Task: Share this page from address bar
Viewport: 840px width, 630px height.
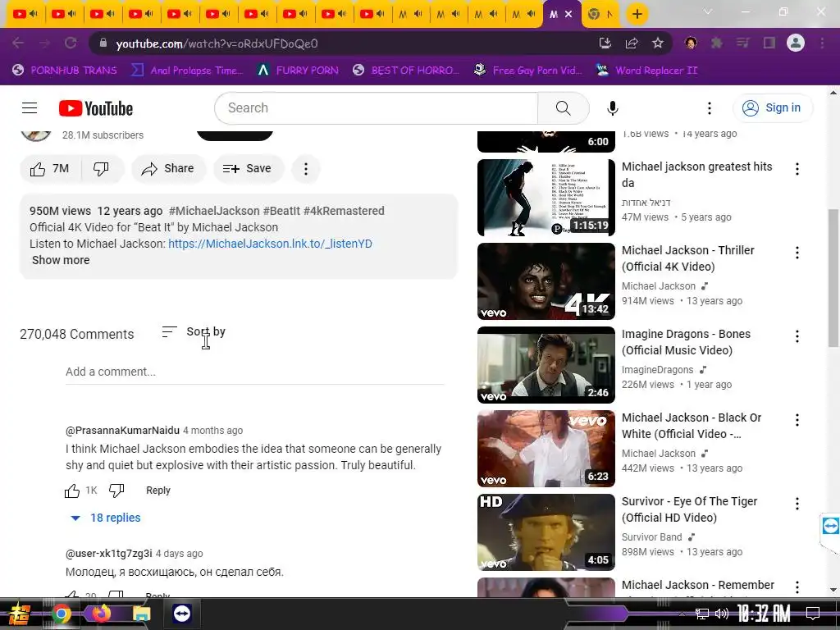Action: [x=632, y=43]
